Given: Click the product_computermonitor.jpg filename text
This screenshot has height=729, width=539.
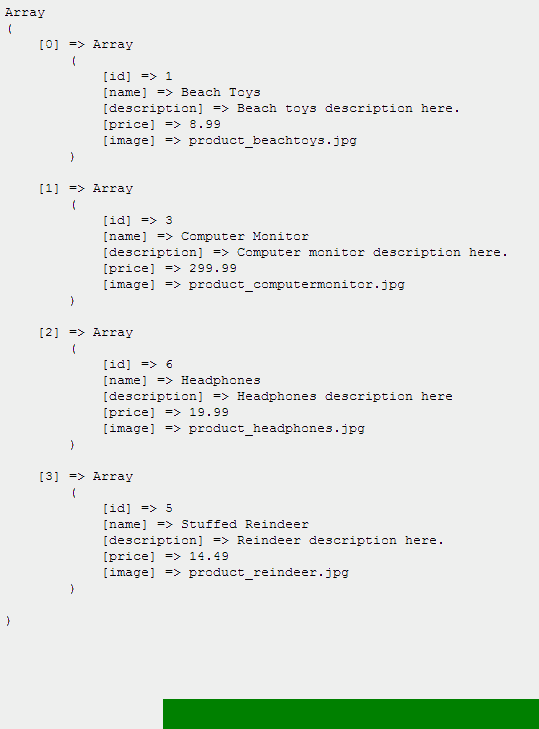Looking at the screenshot, I should [x=297, y=285].
